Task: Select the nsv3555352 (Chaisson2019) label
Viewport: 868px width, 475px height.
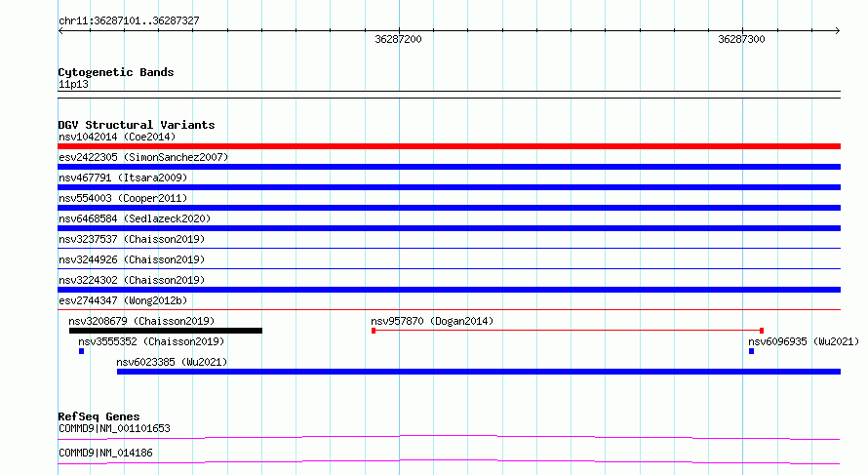Action: click(x=151, y=341)
